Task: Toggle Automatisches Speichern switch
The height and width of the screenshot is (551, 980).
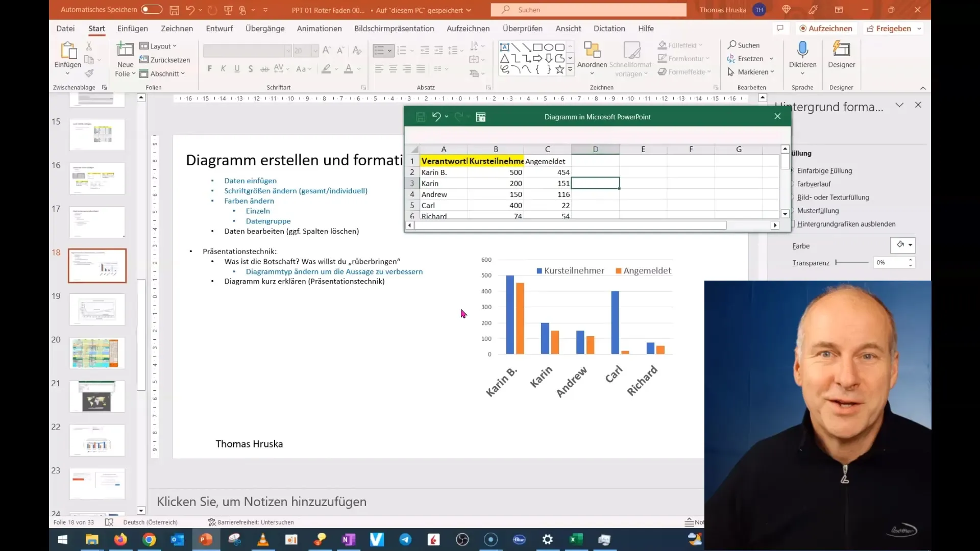Action: tap(152, 10)
